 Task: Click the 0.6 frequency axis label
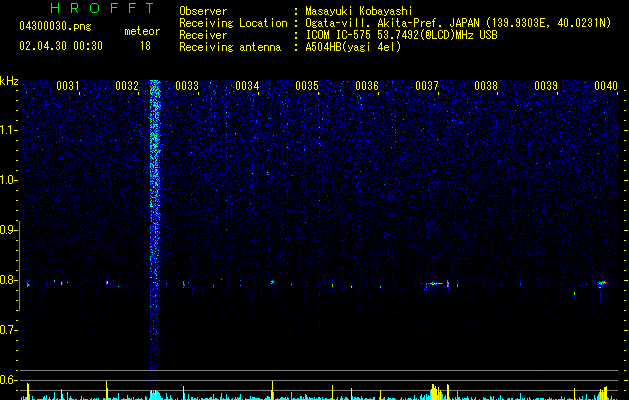[8, 380]
